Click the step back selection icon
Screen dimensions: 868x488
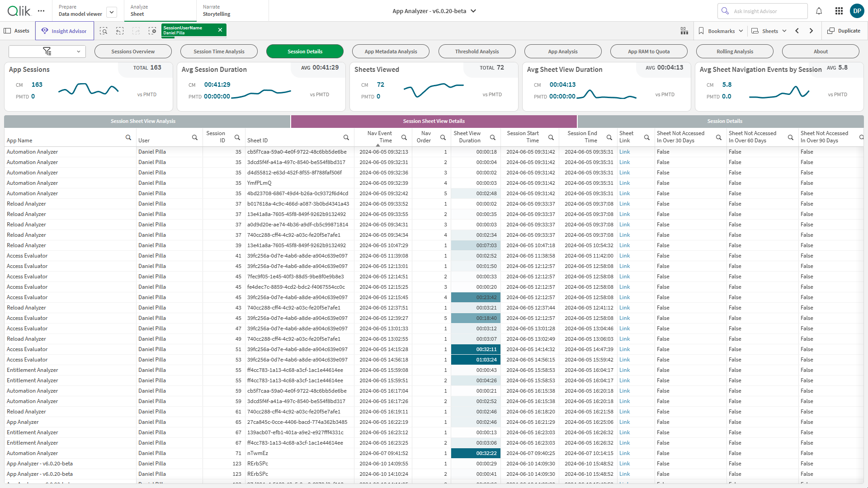(120, 31)
